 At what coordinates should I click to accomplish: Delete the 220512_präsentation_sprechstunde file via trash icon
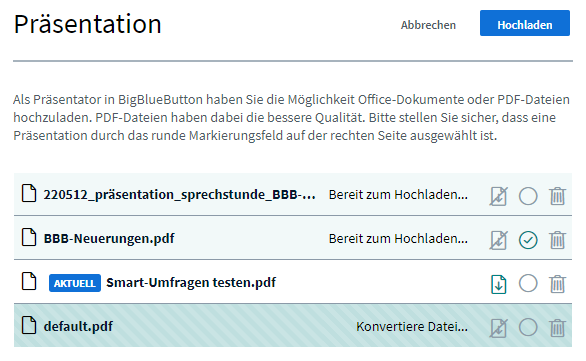point(557,196)
